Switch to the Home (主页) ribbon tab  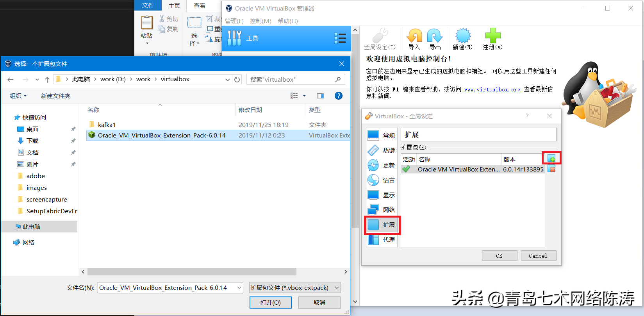click(x=174, y=5)
